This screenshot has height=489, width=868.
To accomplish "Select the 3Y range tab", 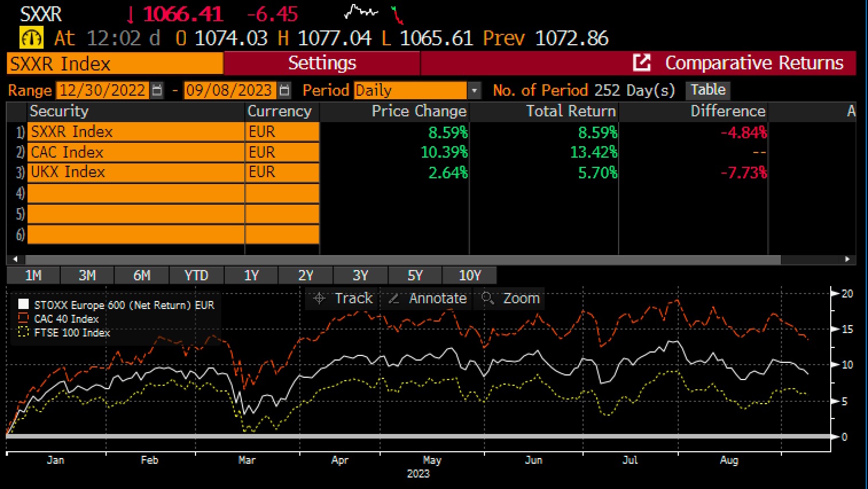I will point(360,275).
